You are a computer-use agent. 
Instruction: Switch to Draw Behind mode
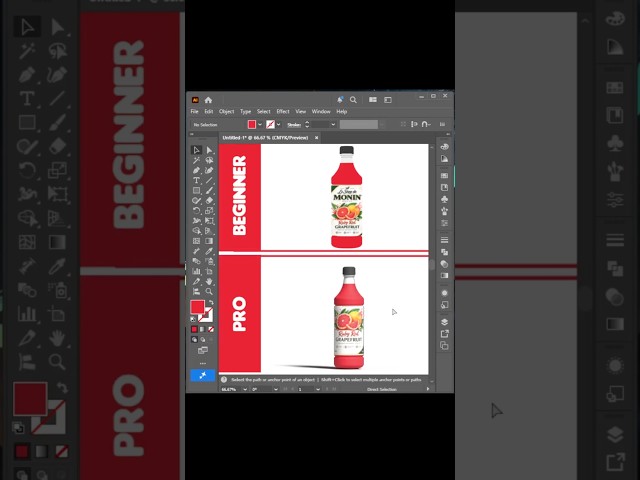click(x=202, y=340)
